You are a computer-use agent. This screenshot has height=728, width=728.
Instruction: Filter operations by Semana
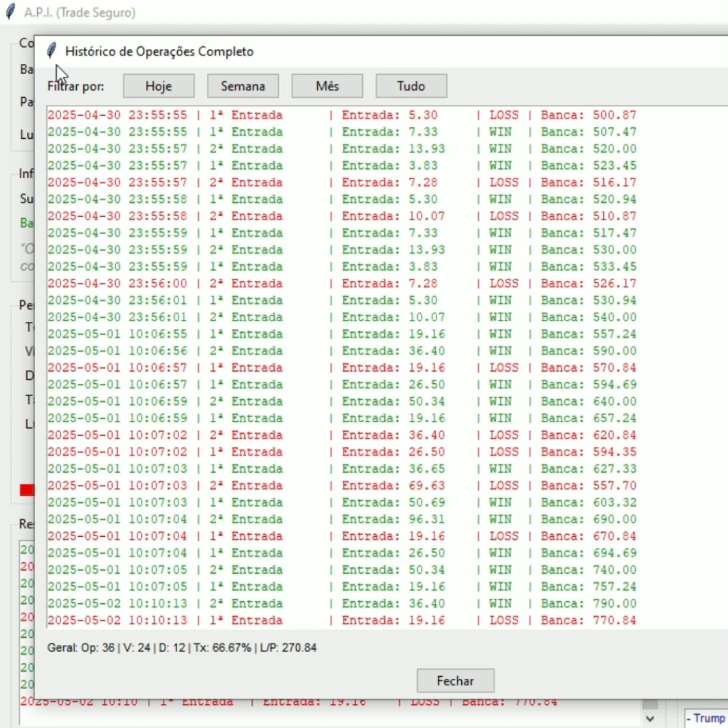243,86
